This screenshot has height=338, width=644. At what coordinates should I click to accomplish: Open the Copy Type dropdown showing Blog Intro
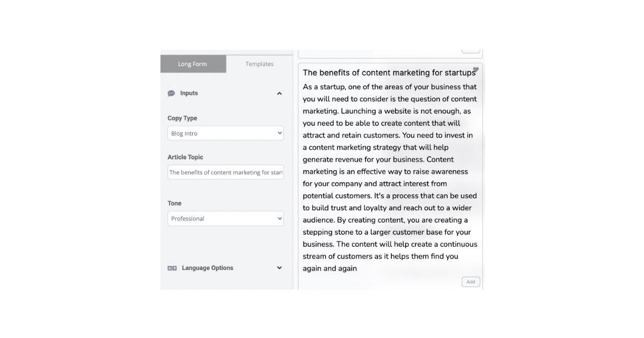(x=225, y=133)
